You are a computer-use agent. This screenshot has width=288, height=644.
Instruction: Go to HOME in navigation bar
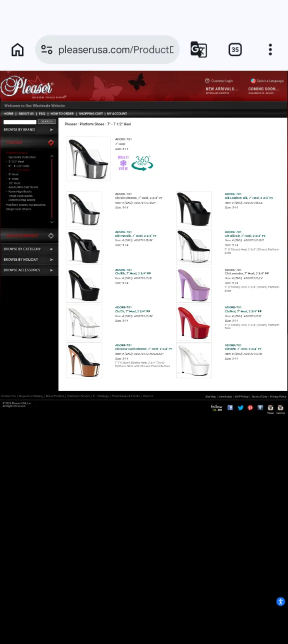point(8,114)
